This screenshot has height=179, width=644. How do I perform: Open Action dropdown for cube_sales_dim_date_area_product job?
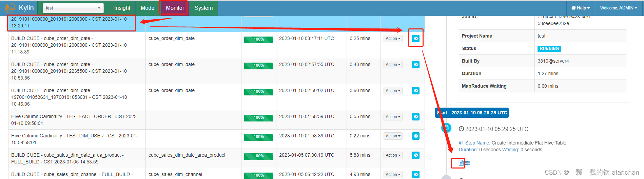pos(393,155)
